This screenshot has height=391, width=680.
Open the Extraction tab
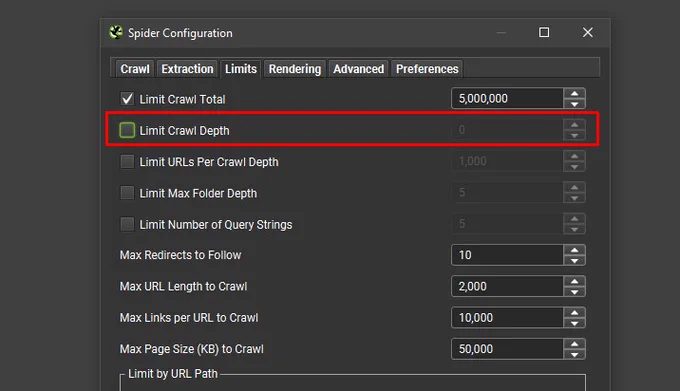pyautogui.click(x=187, y=69)
